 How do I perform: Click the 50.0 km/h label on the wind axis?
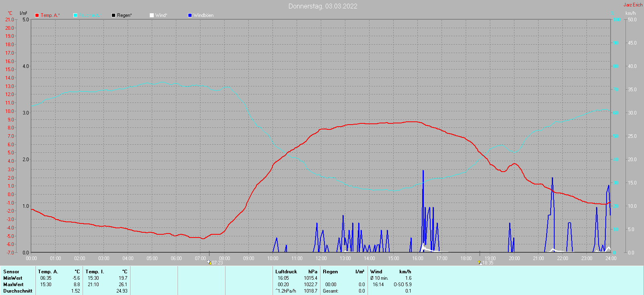pos(632,20)
